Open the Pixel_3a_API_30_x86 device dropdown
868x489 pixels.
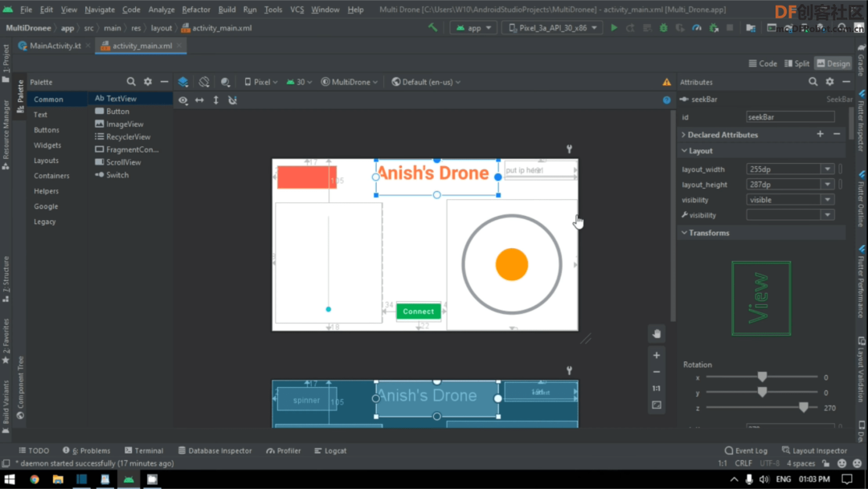point(552,28)
